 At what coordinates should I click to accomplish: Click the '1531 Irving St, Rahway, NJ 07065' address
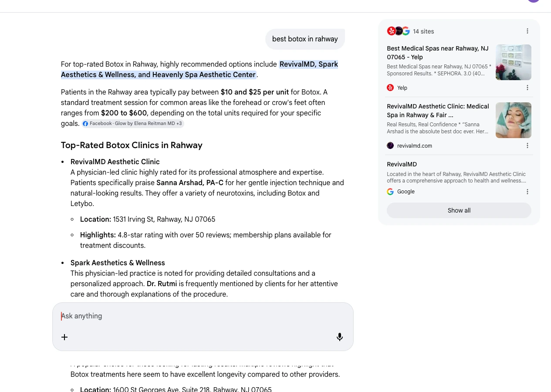tap(164, 219)
